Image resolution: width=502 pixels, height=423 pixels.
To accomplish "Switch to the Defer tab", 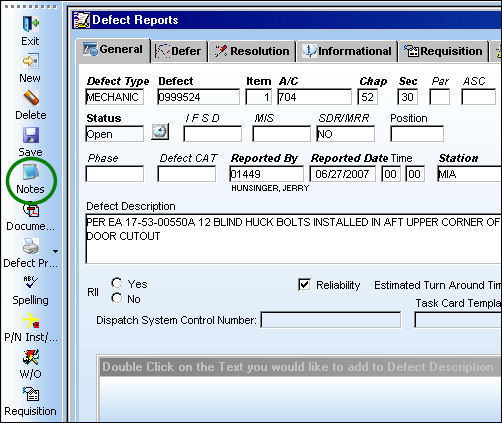I will pos(179,51).
